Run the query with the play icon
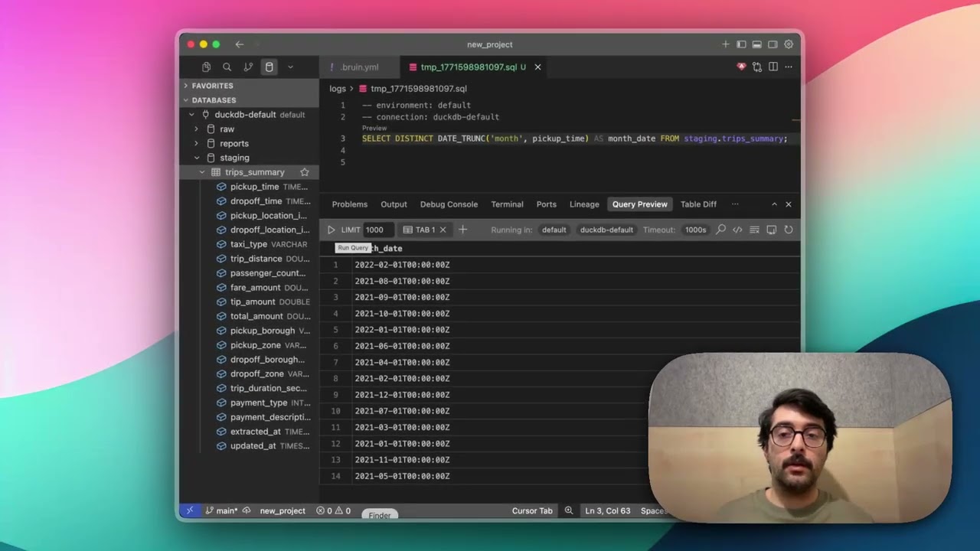Screen dimensions: 980x551 point(332,230)
